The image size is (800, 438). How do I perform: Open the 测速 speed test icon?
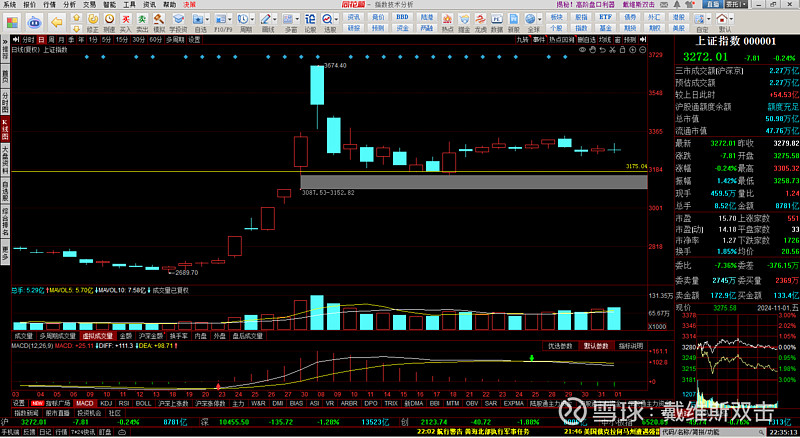(109, 22)
